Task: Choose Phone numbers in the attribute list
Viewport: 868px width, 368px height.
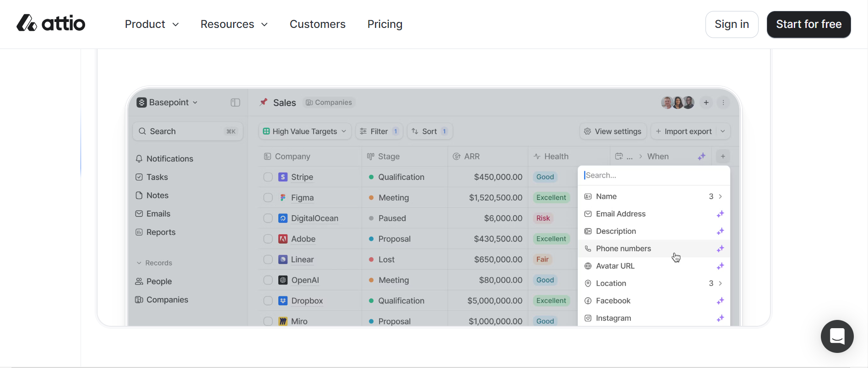Action: pos(654,249)
